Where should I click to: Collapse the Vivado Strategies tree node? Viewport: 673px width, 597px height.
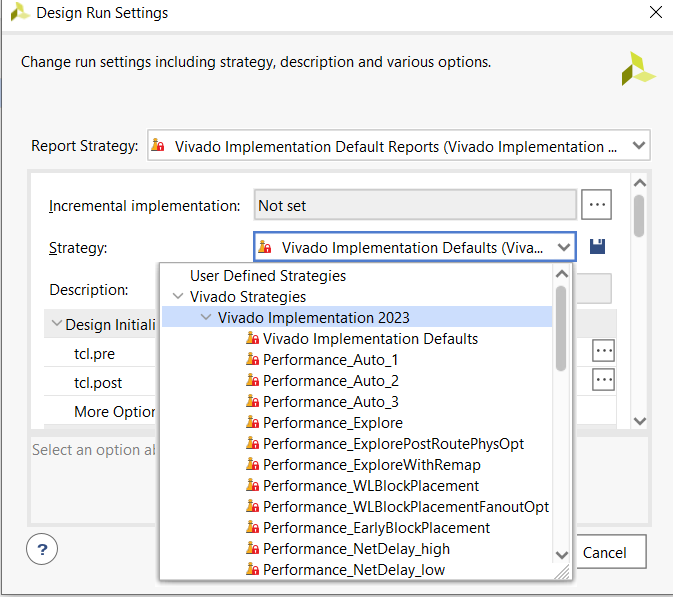(x=178, y=297)
